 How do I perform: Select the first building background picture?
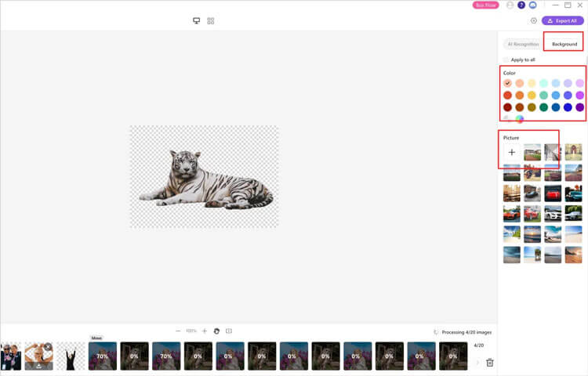tap(532, 152)
